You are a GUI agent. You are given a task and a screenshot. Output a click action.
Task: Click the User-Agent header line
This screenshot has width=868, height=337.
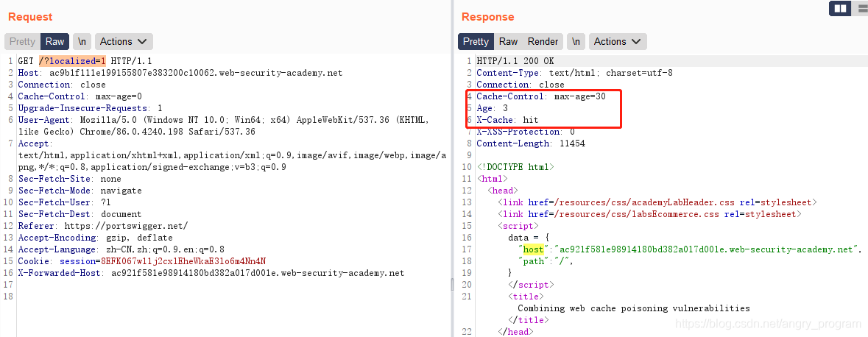point(224,126)
